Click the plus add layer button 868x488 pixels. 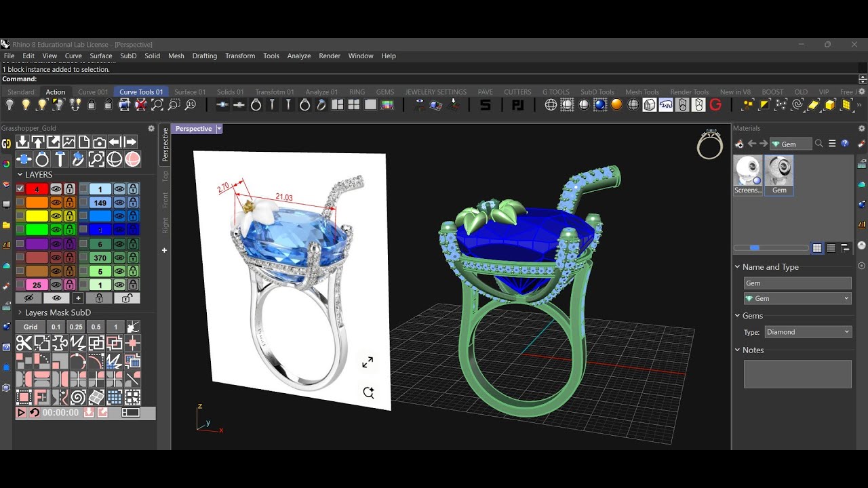[x=78, y=298]
